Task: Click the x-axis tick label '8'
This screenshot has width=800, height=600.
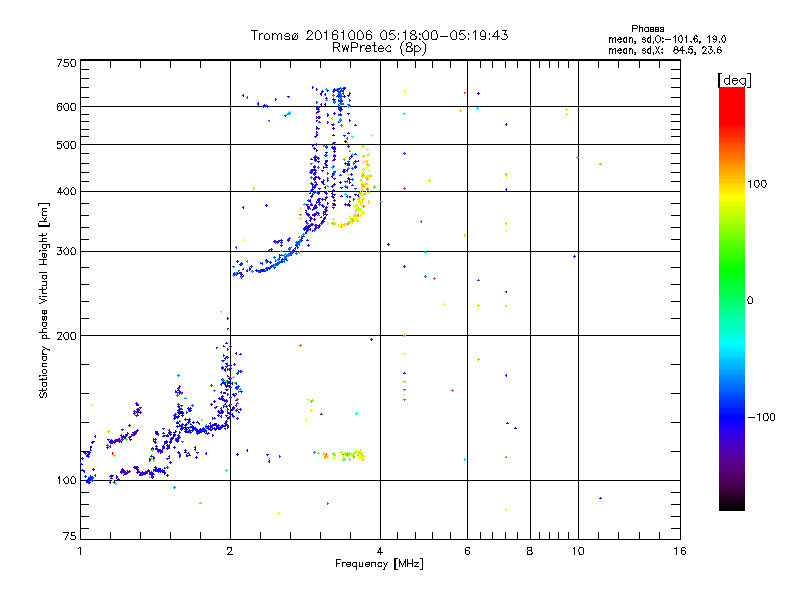Action: 530,551
